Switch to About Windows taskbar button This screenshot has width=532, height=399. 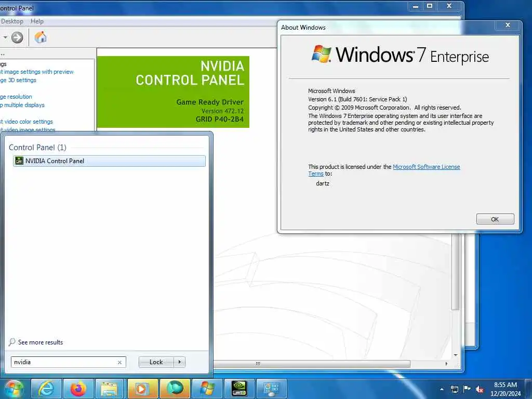[207, 389]
